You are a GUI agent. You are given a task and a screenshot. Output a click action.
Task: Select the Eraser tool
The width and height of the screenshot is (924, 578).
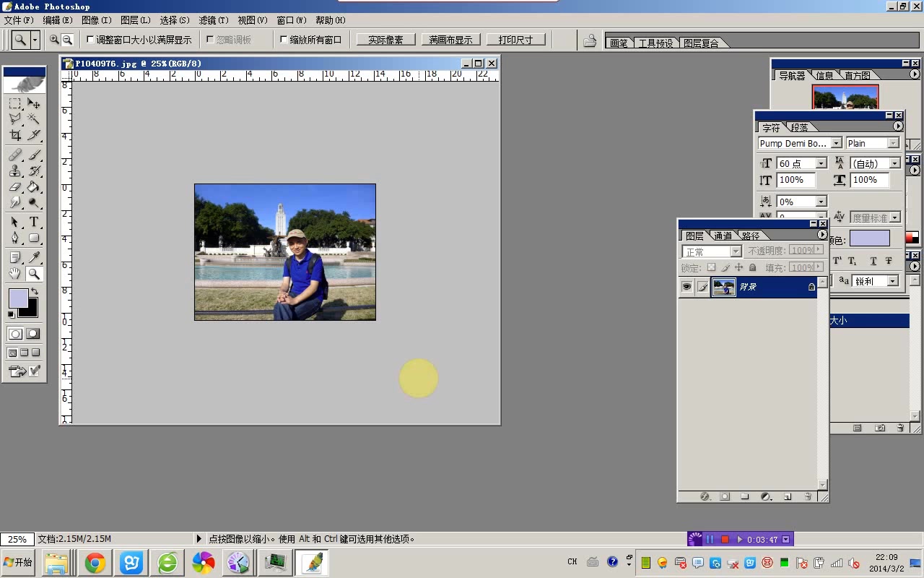pyautogui.click(x=15, y=186)
